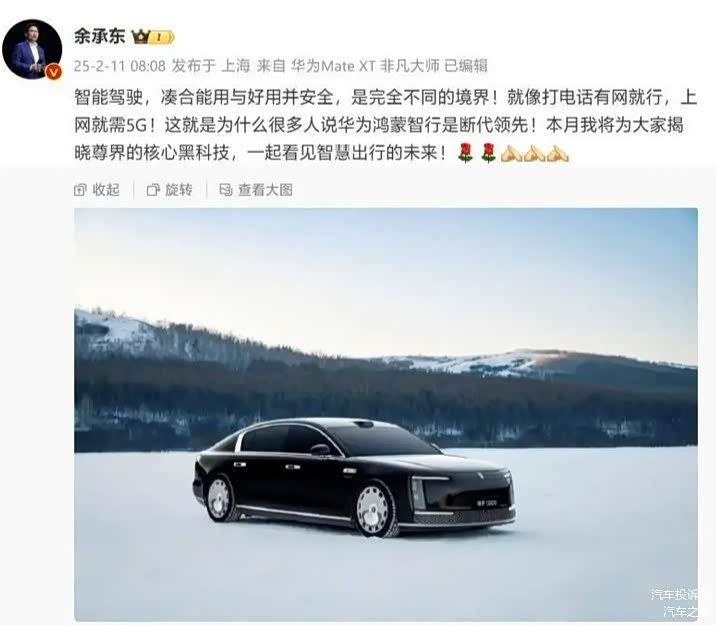Click the collapse icon beside 收起
This screenshot has height=625, width=716.
(x=80, y=190)
